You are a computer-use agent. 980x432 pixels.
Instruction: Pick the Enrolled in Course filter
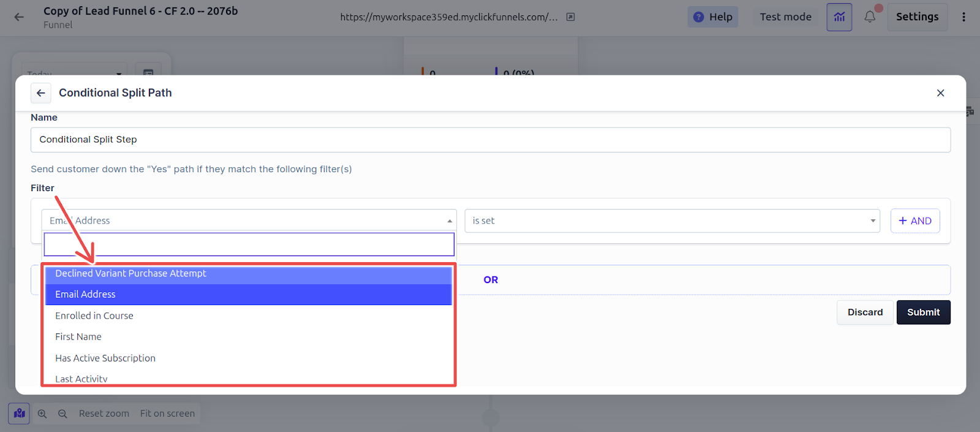coord(249,316)
